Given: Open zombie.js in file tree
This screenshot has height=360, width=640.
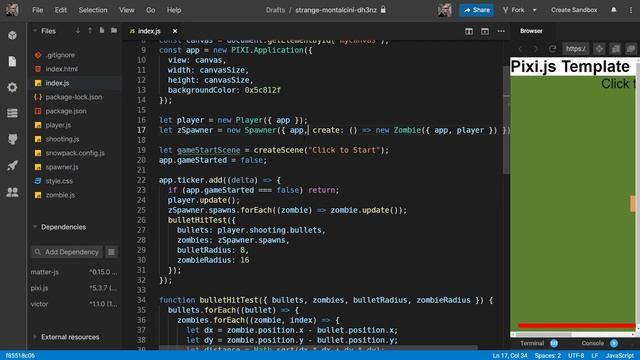Looking at the screenshot, I should (x=60, y=195).
